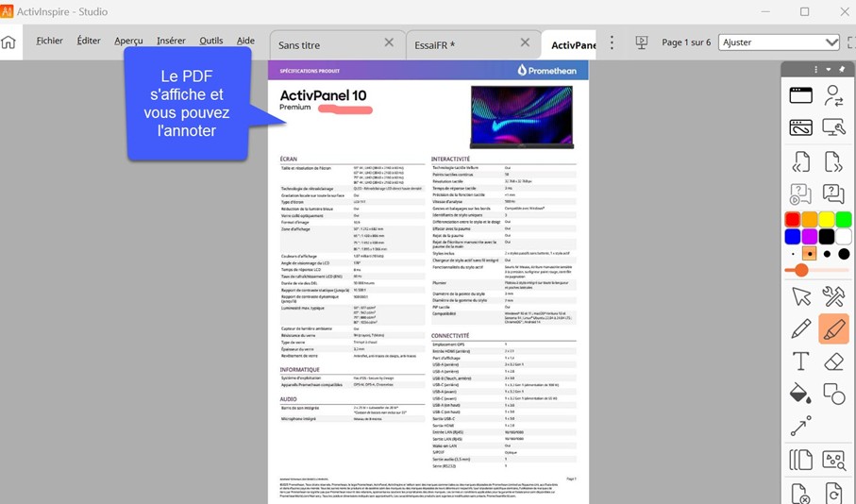Select the Highlighter tool
Screen dimensions: 856x504
click(x=833, y=328)
